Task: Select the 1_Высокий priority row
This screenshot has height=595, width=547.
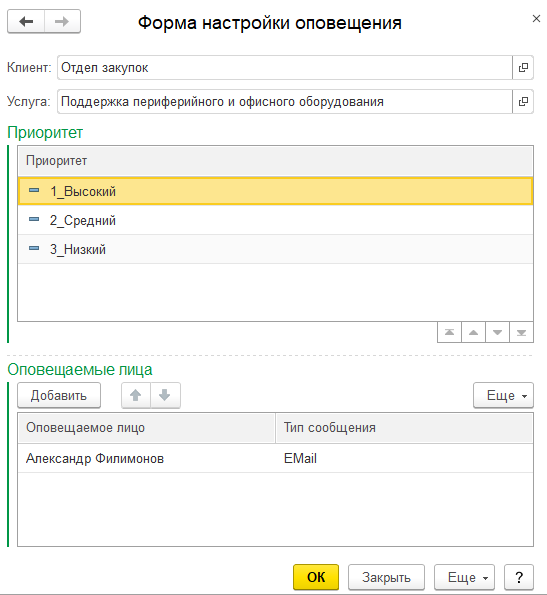Action: [x=275, y=191]
